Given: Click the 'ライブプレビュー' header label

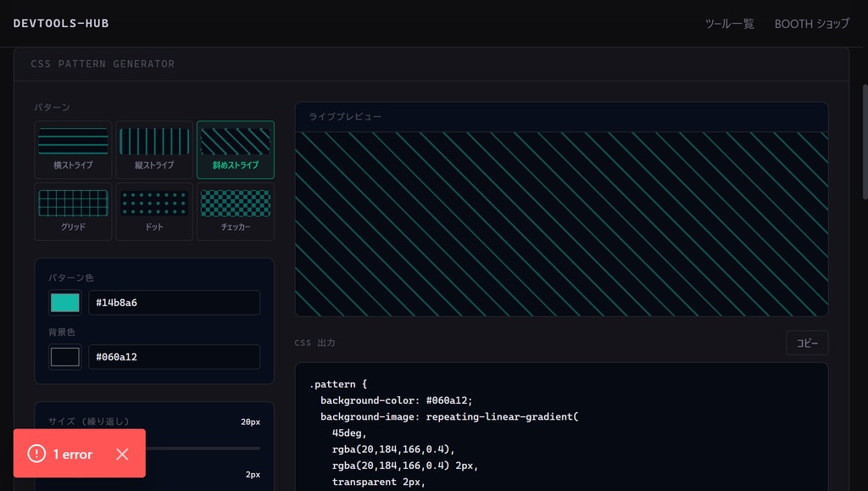Looking at the screenshot, I should [x=345, y=117].
